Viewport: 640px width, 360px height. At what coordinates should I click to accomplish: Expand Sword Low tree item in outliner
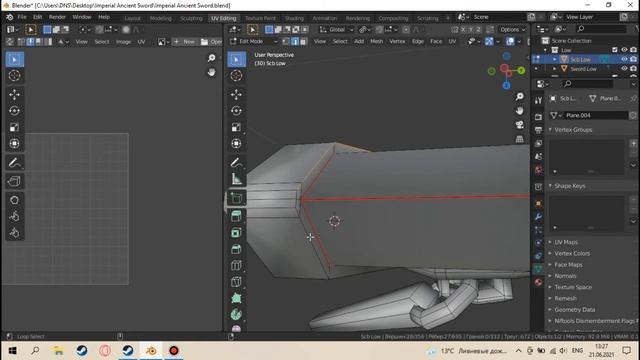[555, 69]
